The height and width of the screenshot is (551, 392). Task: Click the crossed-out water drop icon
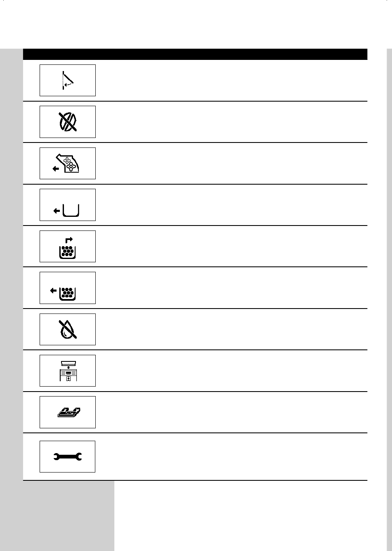67,329
